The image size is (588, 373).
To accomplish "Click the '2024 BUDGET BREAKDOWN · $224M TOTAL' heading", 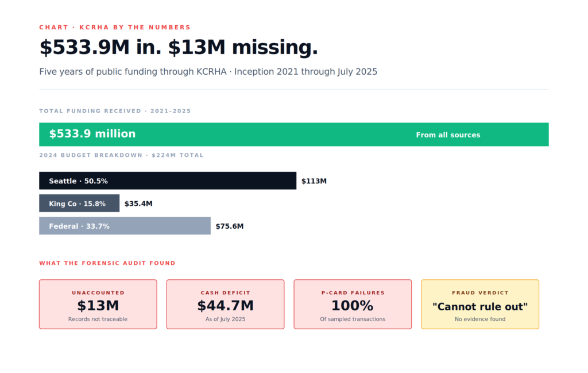I will [x=121, y=155].
